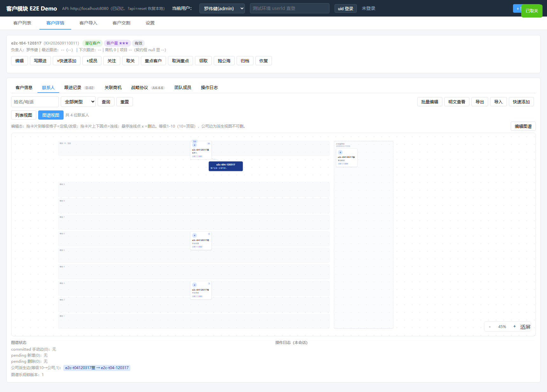The width and height of the screenshot is (547, 392).
Task: Open the current user dropdown 罗伟健(admin)
Action: click(x=222, y=9)
